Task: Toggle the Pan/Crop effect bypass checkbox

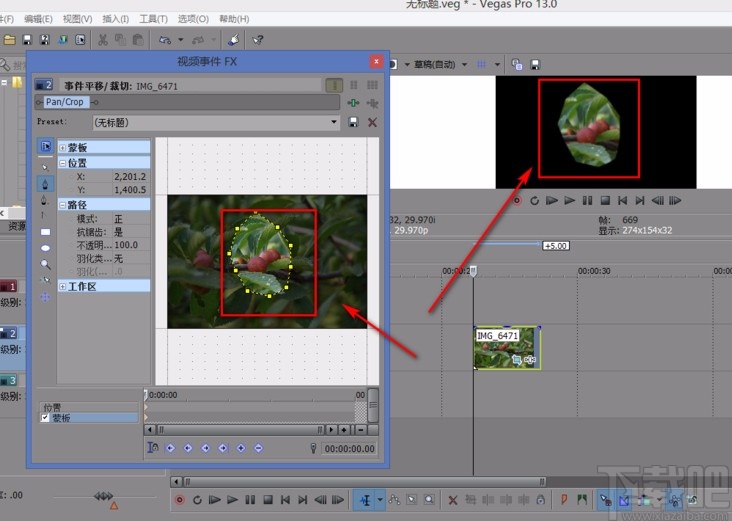Action: [39, 102]
